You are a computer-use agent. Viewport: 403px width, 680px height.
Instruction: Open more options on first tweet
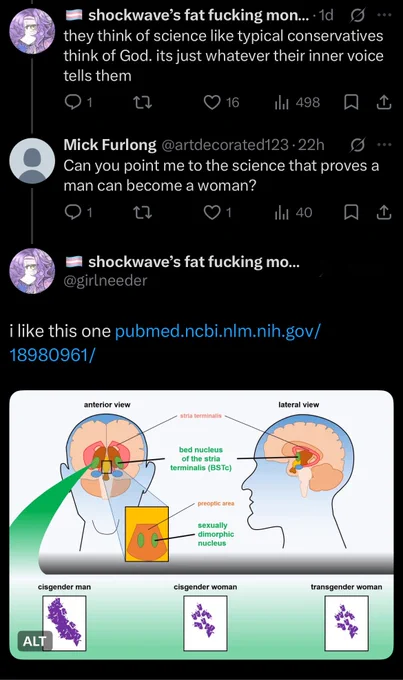click(384, 15)
